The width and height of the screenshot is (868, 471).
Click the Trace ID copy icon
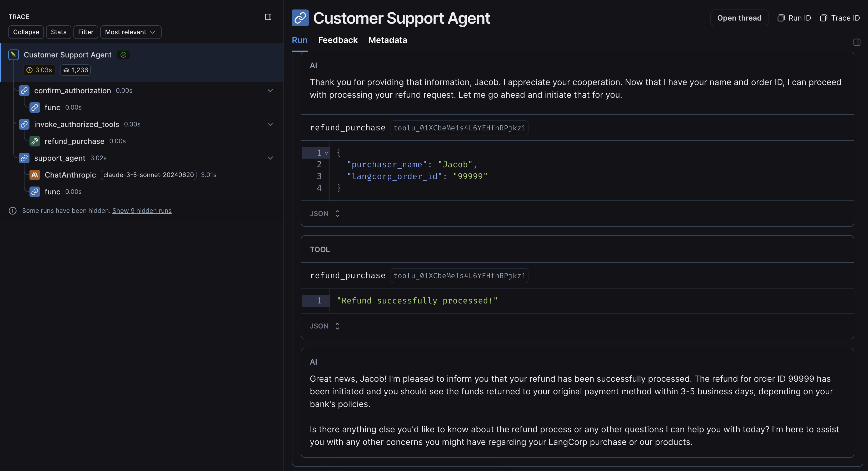coord(824,18)
